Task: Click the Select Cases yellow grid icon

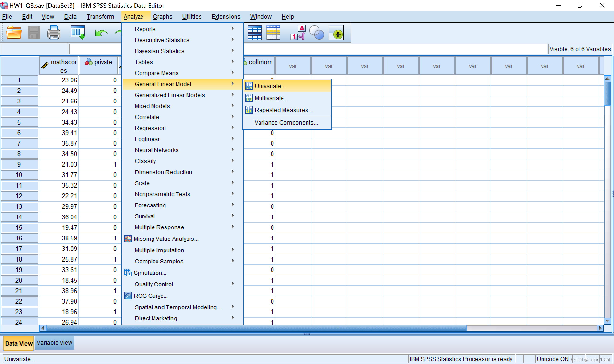Action: (273, 33)
